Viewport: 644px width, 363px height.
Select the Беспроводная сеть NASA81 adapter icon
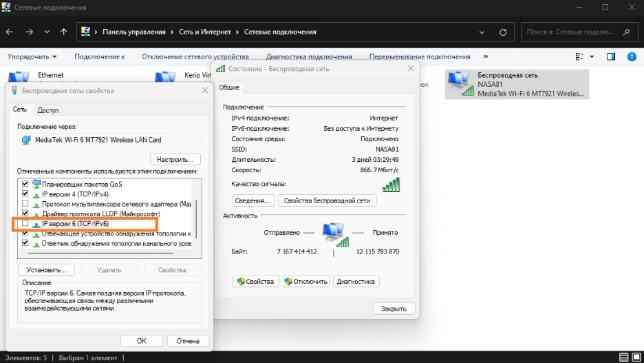coord(458,83)
